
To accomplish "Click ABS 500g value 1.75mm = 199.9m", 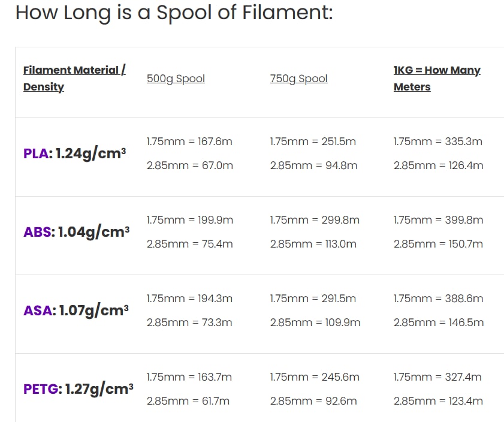I will pyautogui.click(x=190, y=220).
